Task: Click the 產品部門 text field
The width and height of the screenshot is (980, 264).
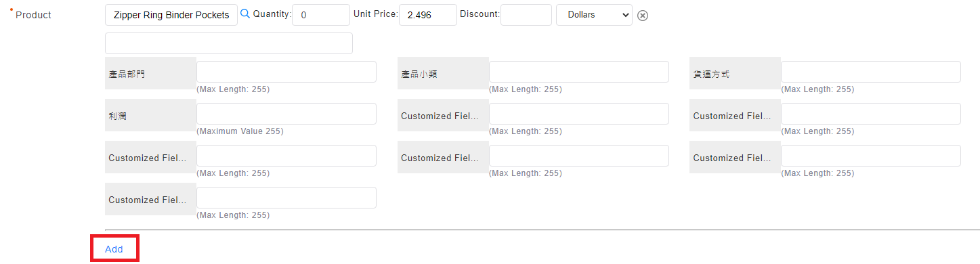Action: click(x=286, y=72)
